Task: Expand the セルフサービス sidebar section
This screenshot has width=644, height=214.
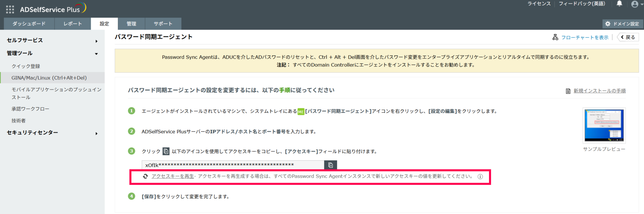Action: (x=52, y=41)
